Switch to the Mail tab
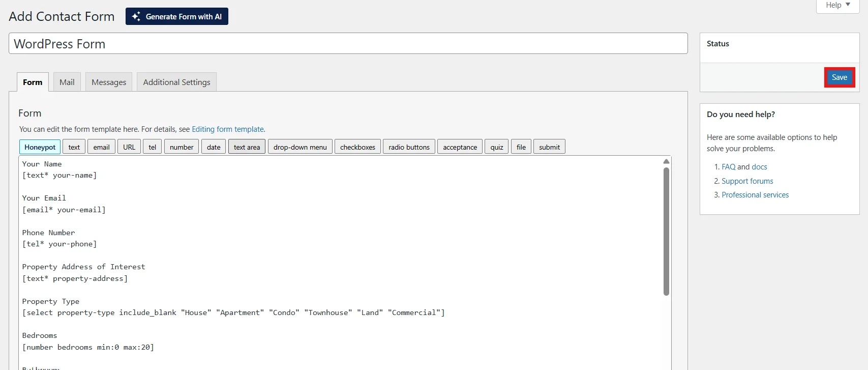The width and height of the screenshot is (868, 370). coord(67,82)
